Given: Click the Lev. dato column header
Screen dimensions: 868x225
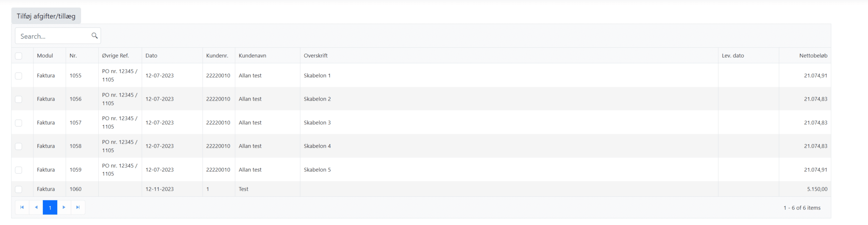Looking at the screenshot, I should click(x=733, y=56).
